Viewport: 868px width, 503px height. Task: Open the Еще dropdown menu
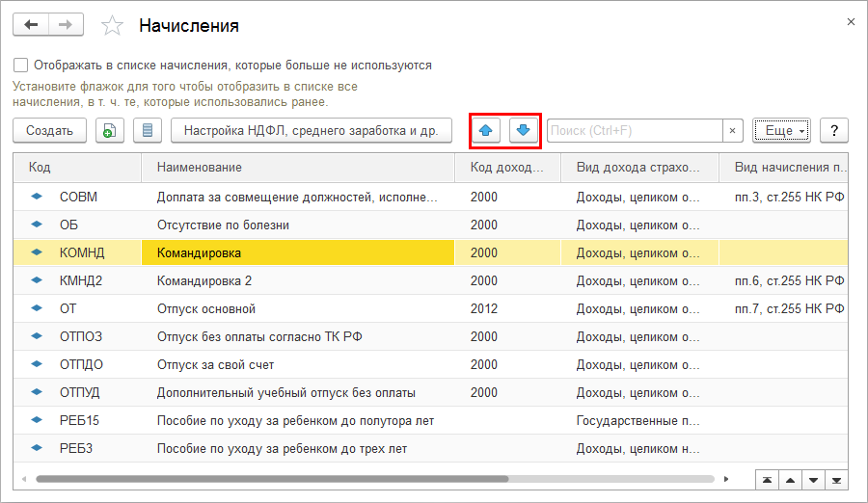tap(781, 131)
